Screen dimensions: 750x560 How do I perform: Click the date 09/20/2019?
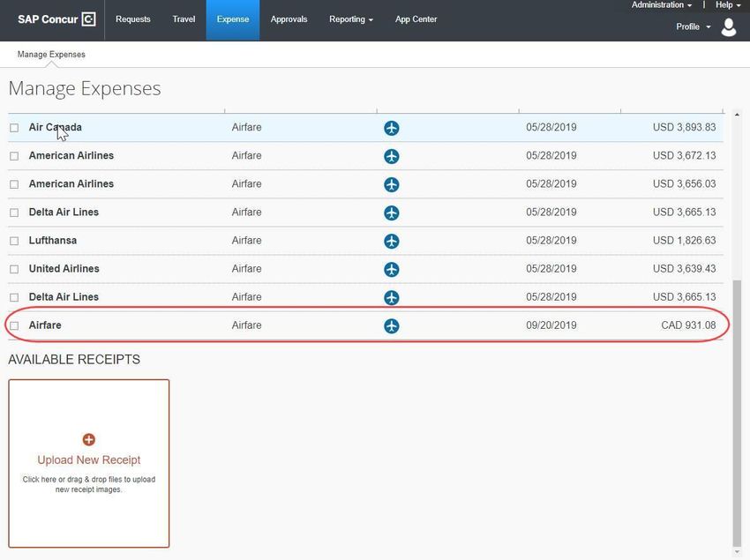pyautogui.click(x=551, y=325)
